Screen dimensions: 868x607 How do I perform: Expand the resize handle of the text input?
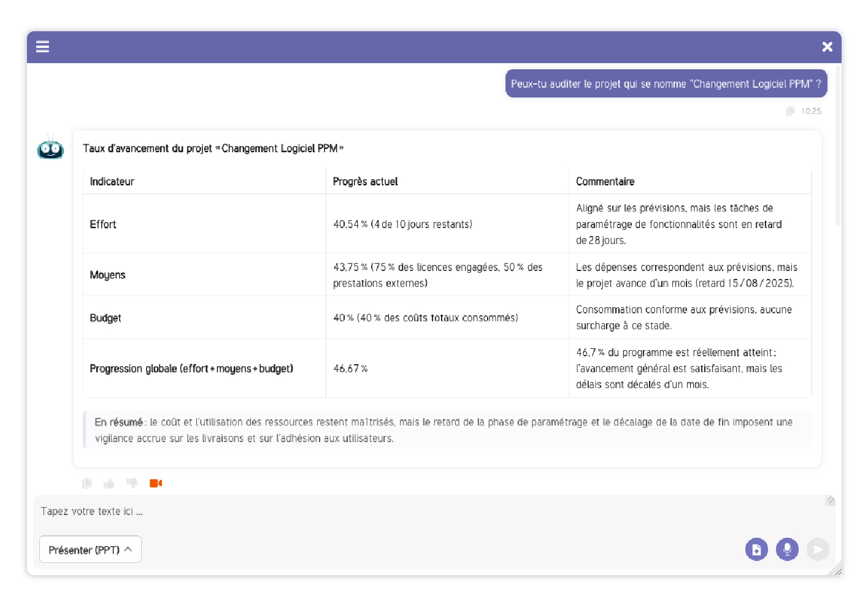point(830,500)
